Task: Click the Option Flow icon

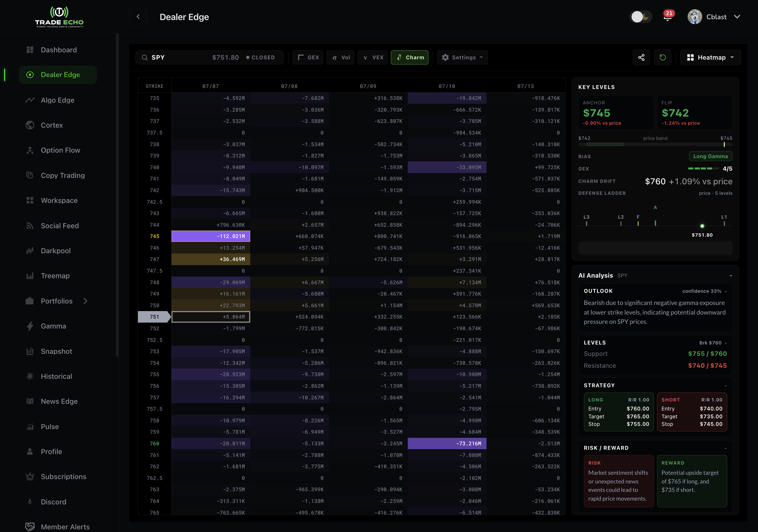Action: (30, 150)
